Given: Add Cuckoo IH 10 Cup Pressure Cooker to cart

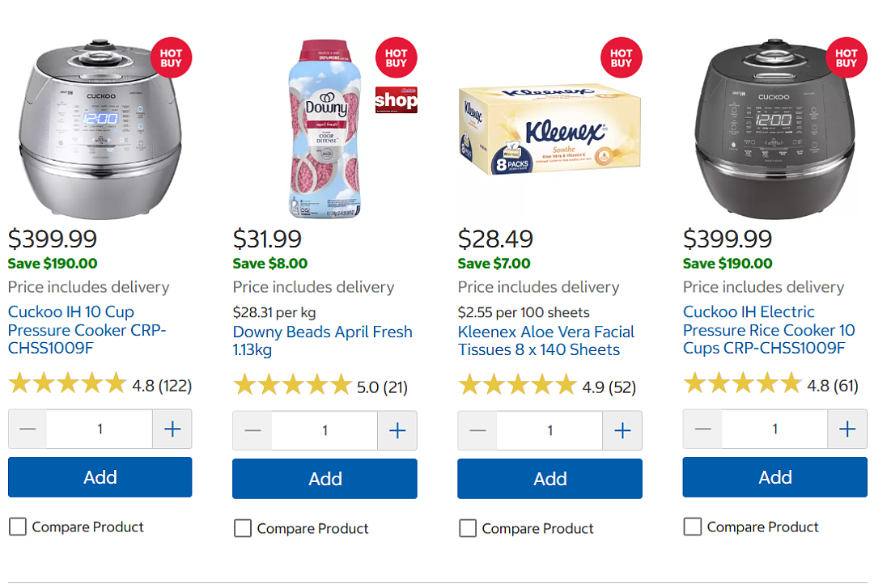Looking at the screenshot, I should click(x=100, y=477).
